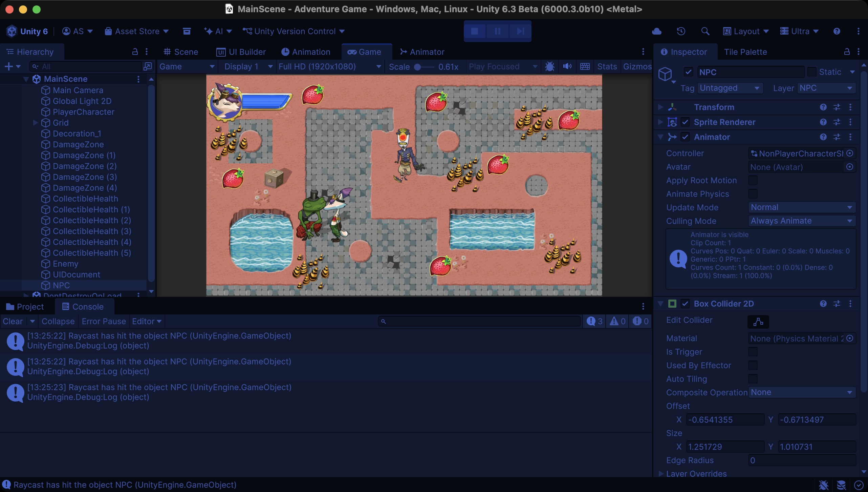Screen dimensions: 868x492
Task: Open the Unity Version Control menu
Action: (x=293, y=31)
